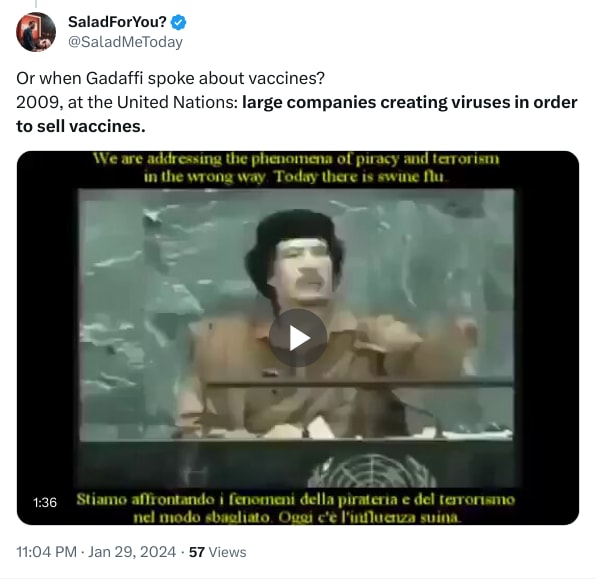
Task: Click "2009, at the United Nations:" text
Action: point(127,102)
